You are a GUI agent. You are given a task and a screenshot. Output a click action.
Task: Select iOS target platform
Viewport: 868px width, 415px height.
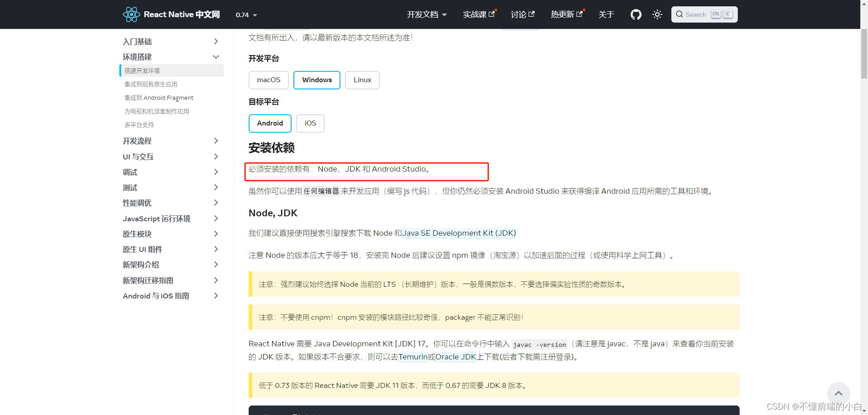310,123
